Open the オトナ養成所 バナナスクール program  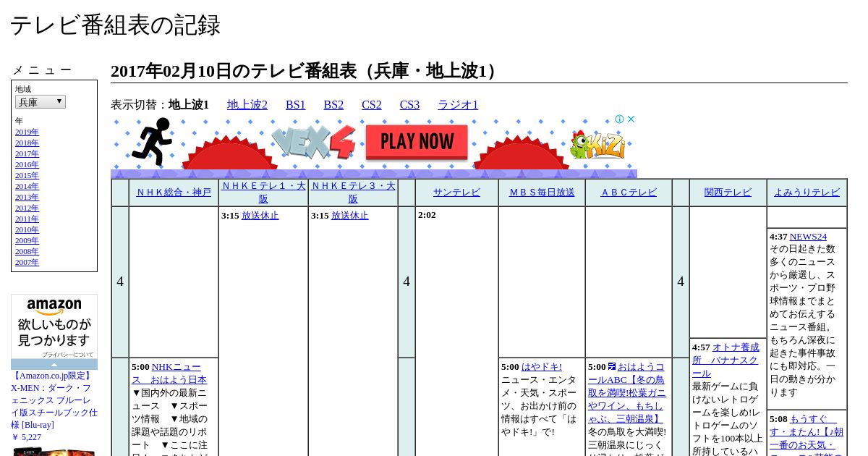pyautogui.click(x=726, y=360)
